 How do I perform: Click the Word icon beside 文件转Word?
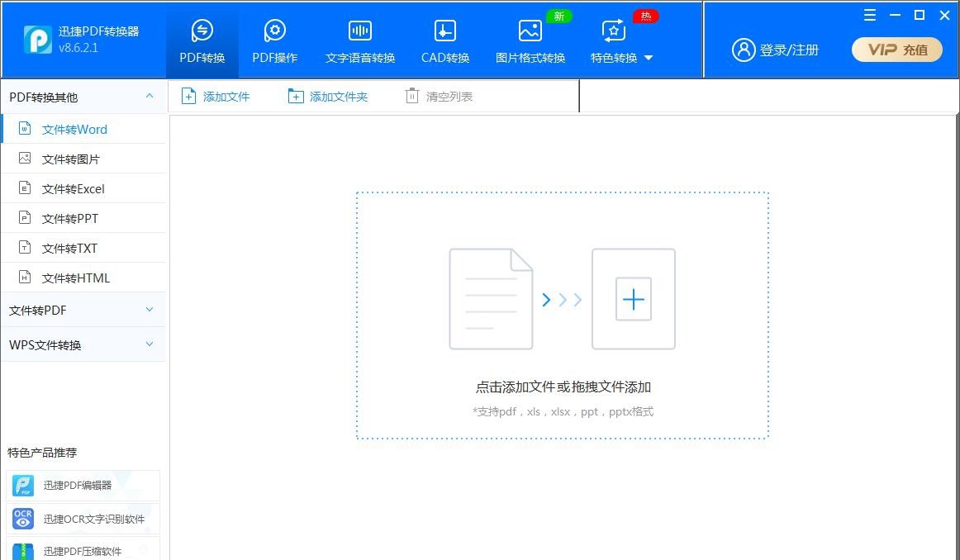[x=25, y=129]
